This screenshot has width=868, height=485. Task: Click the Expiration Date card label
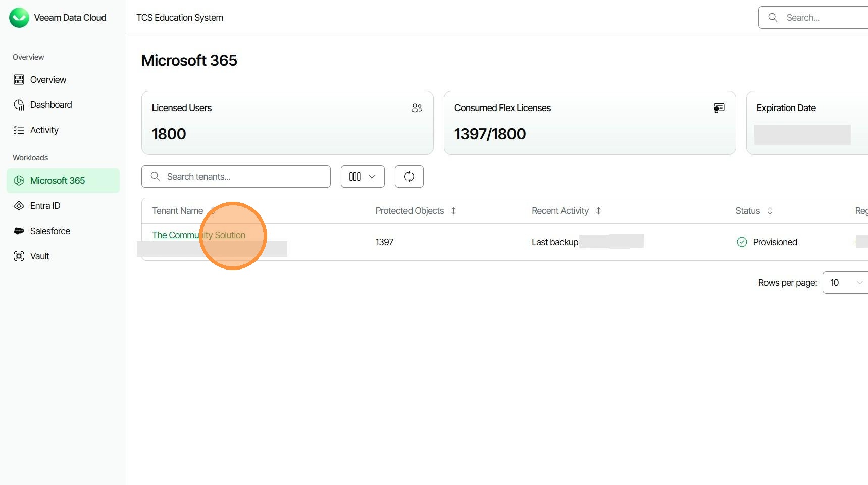tap(786, 108)
